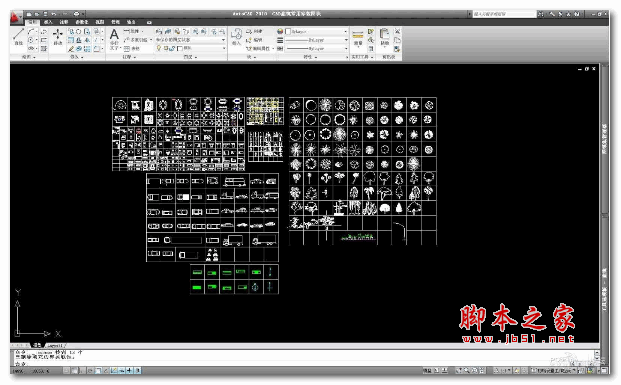
Task: Select the Move tool in Modify panel
Action: pos(57,36)
